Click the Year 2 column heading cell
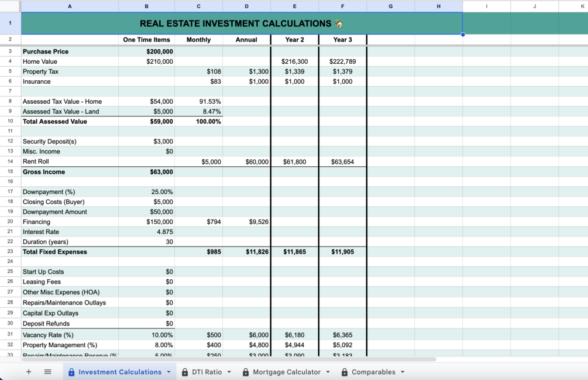The width and height of the screenshot is (588, 380). point(294,40)
